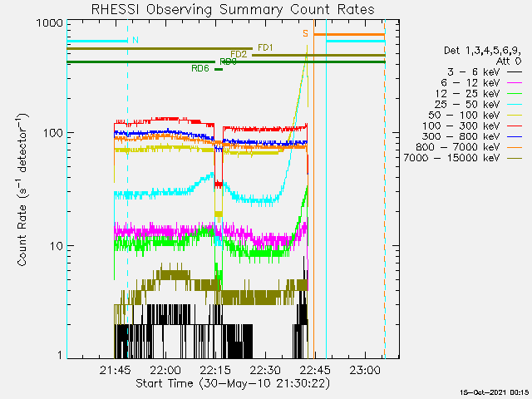Click the 'Start Time (30-May-10 21:30:22)' axis title
The image size is (532, 399).
pos(233,384)
